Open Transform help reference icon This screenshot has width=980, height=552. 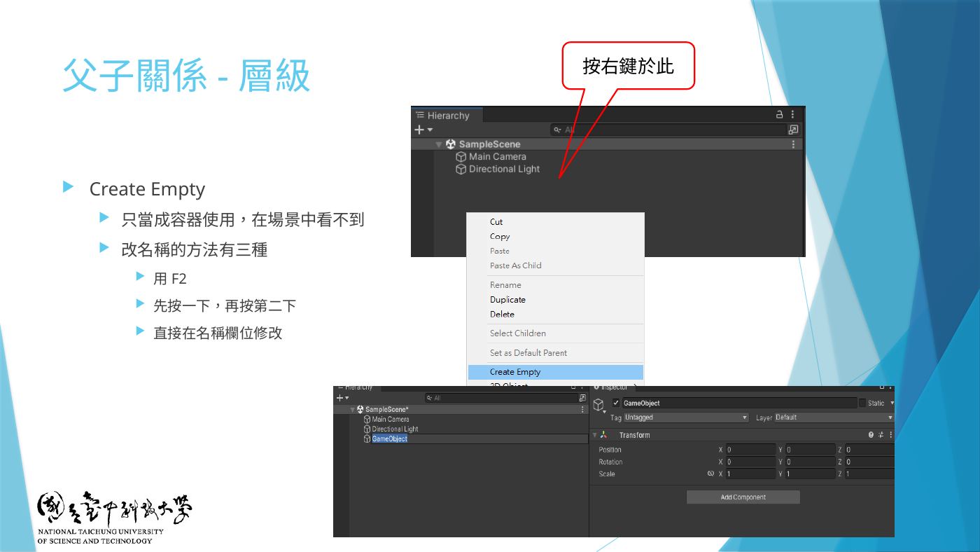coord(871,435)
